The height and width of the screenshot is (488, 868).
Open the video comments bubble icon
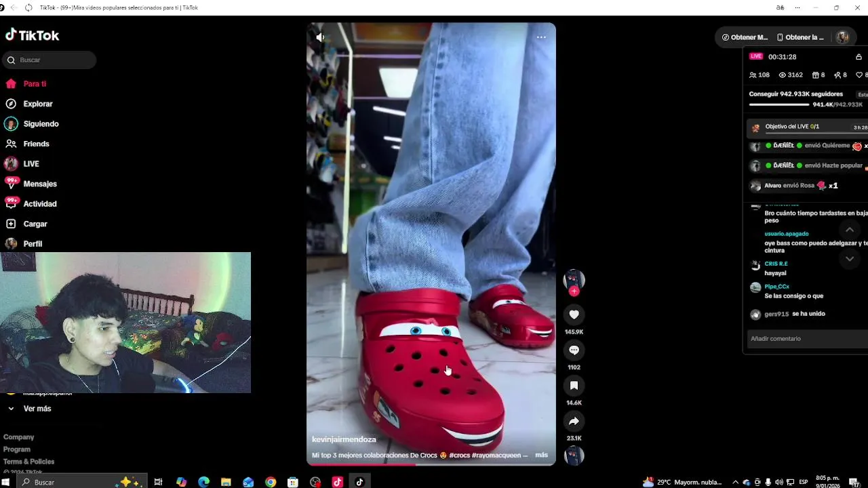[574, 350]
